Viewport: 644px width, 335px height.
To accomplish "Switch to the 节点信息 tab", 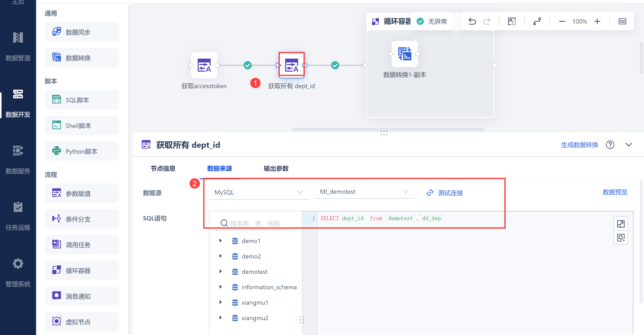I will tap(163, 169).
